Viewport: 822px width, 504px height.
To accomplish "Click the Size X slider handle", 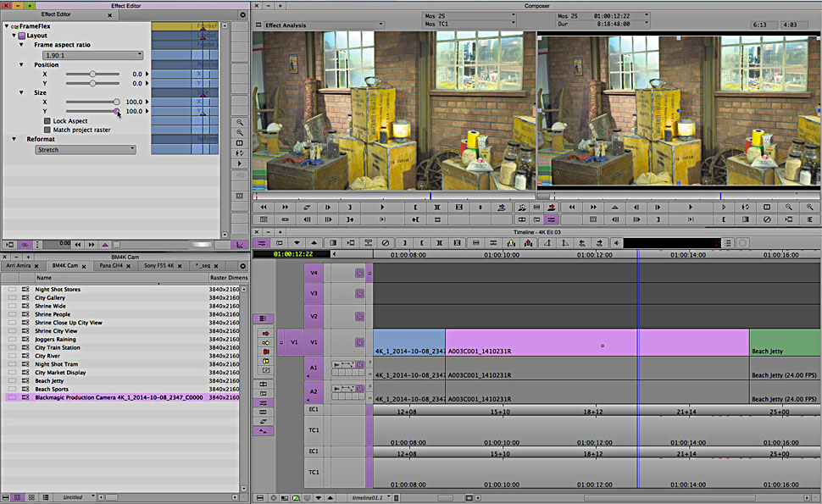I will 116,102.
